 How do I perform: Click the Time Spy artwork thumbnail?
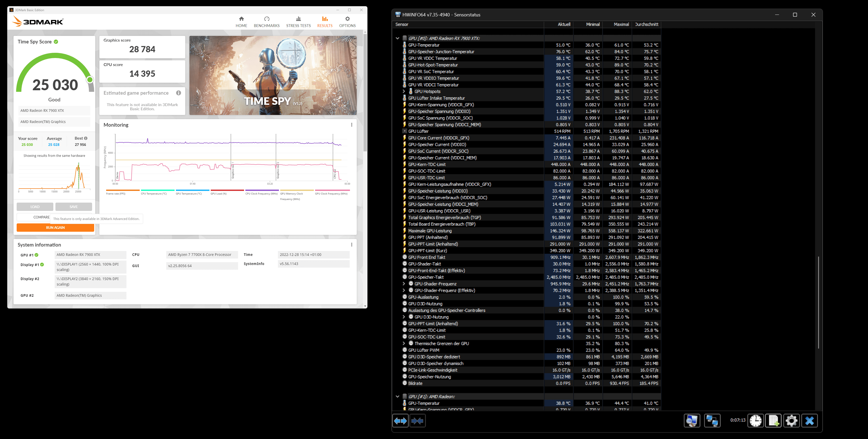tap(273, 75)
